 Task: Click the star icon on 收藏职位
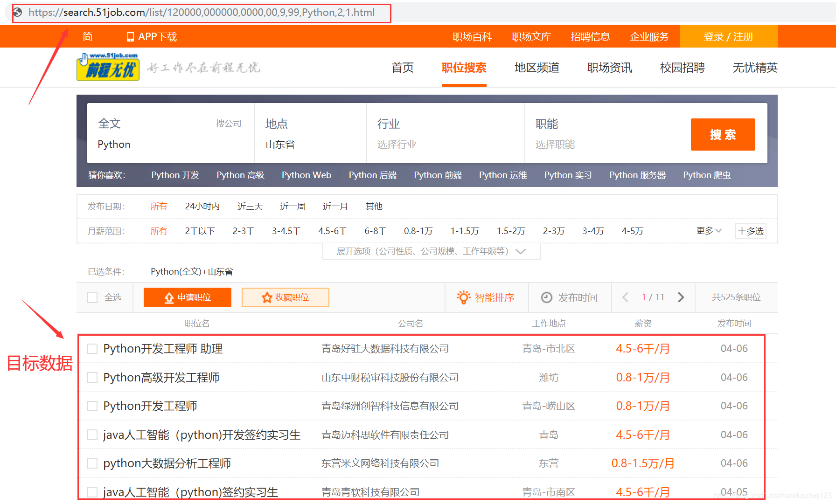267,297
